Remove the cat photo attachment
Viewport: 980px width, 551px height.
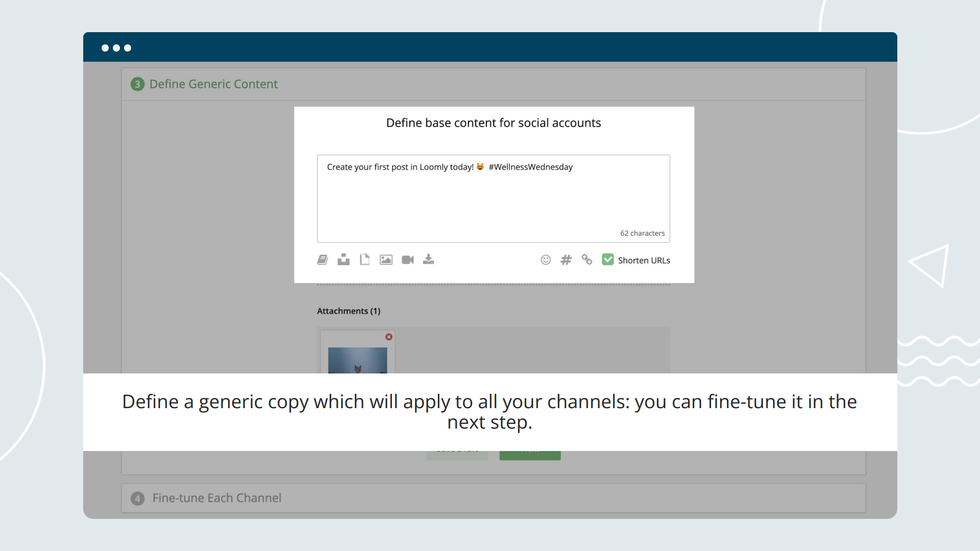(389, 337)
